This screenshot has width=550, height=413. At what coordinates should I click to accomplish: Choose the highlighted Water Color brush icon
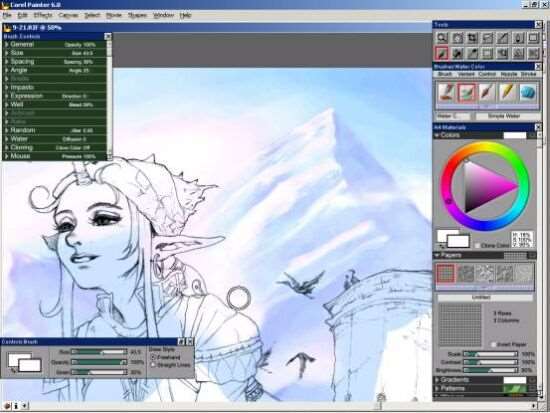467,93
